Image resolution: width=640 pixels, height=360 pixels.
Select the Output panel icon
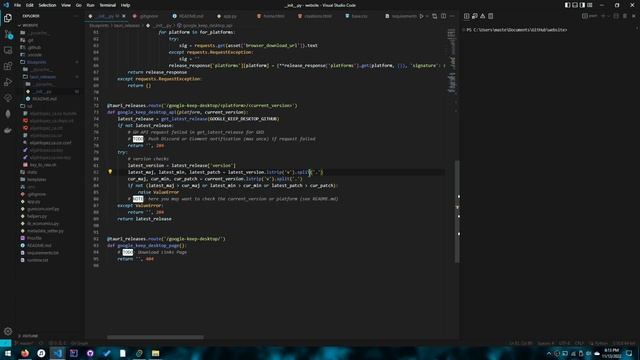pyautogui.click(x=491, y=16)
